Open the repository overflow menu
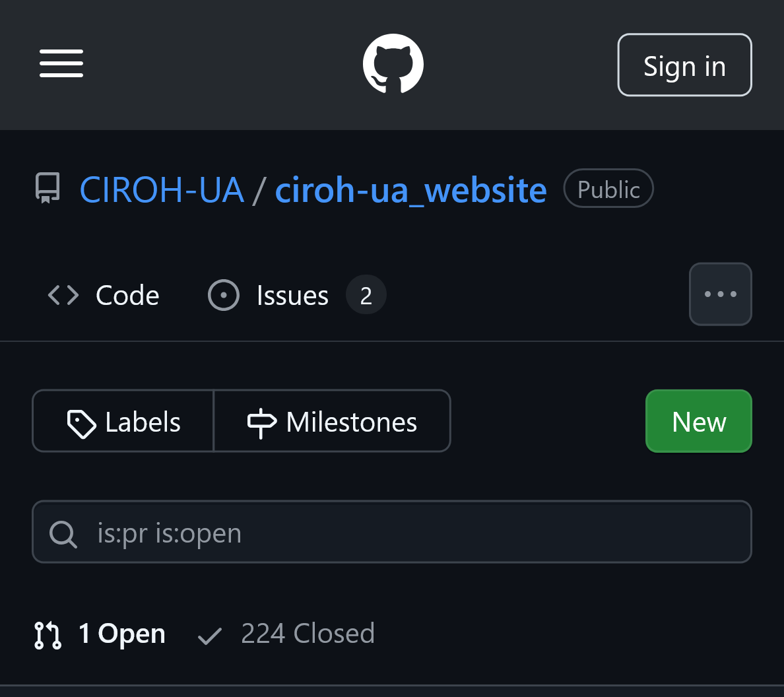 click(x=720, y=294)
